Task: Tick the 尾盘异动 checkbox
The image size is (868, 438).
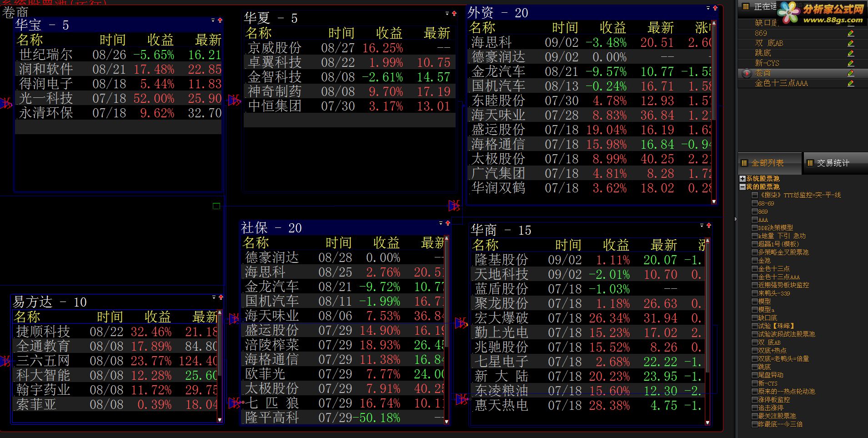Action: [x=755, y=375]
